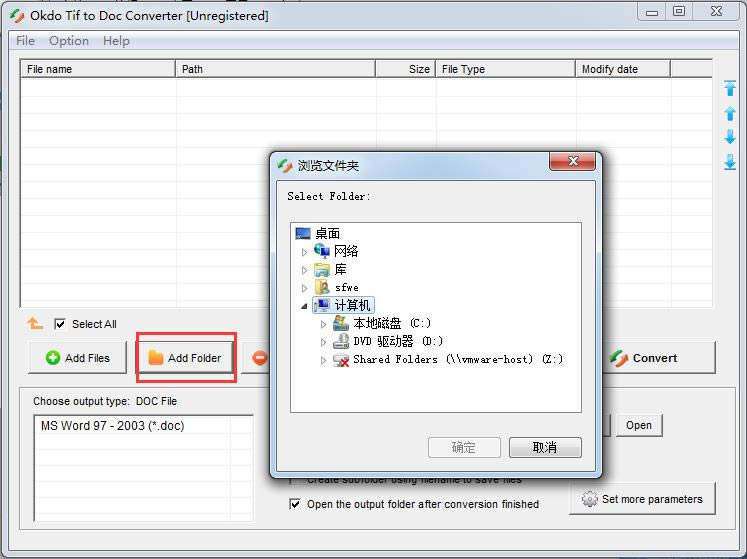Sort by Path column header
The width and height of the screenshot is (747, 559).
[x=275, y=69]
